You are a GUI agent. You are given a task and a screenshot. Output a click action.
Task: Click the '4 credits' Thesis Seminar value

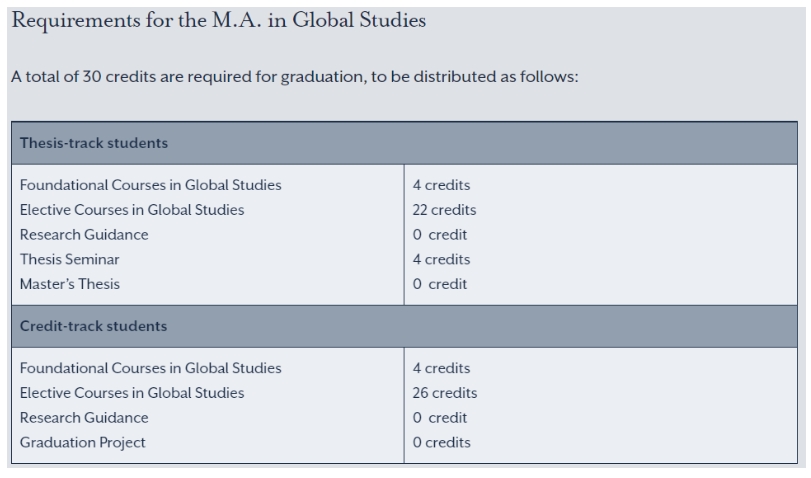(x=441, y=260)
